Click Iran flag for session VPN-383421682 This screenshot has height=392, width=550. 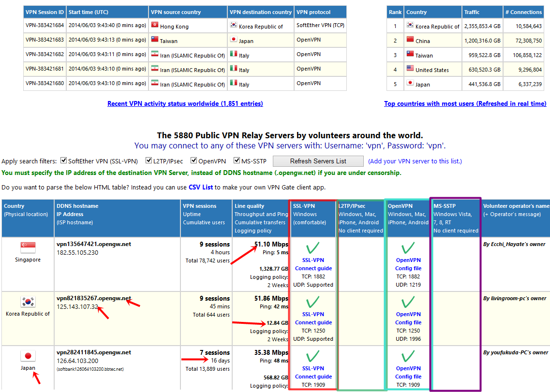click(155, 54)
